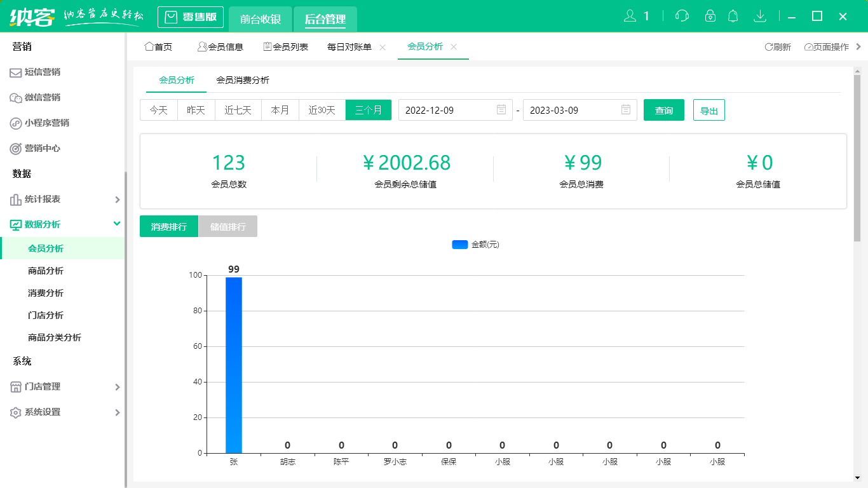Switch to 后台管理 tab

click(325, 19)
